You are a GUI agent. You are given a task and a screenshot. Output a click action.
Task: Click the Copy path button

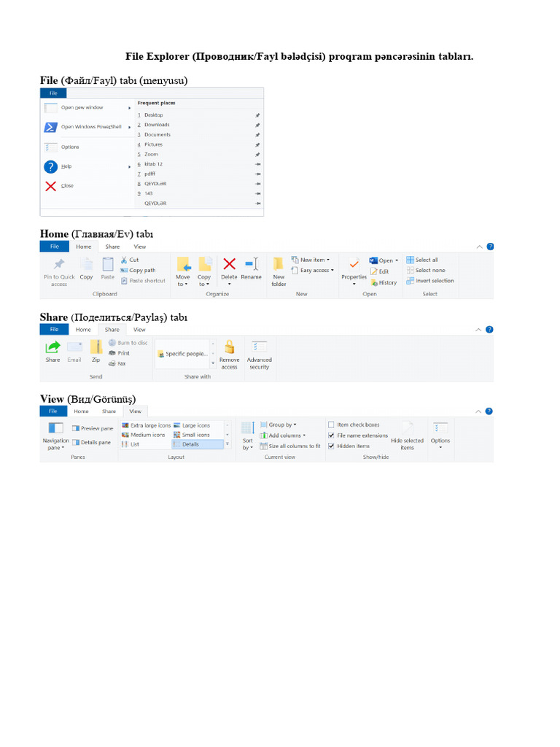click(138, 270)
